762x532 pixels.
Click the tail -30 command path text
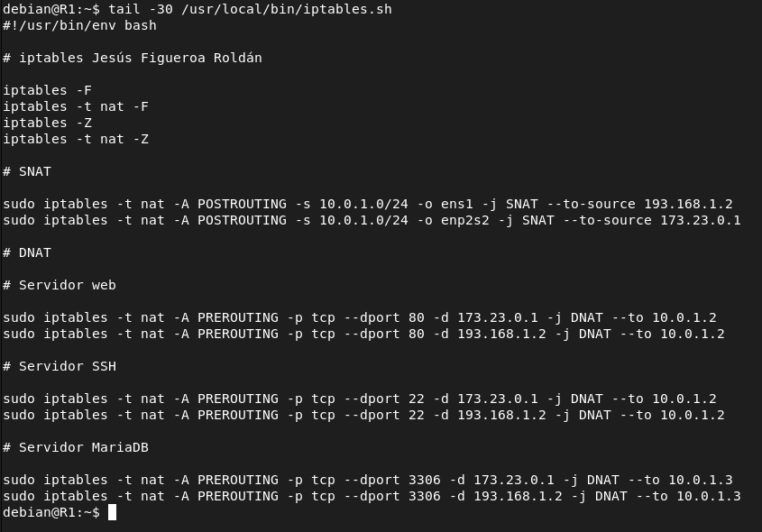[x=250, y=9]
